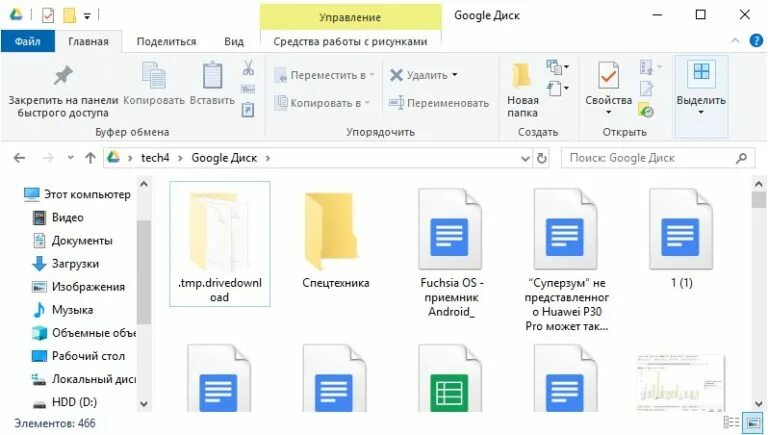The image size is (768, 435).
Task: Open Документы in navigation pane
Action: coord(72,241)
